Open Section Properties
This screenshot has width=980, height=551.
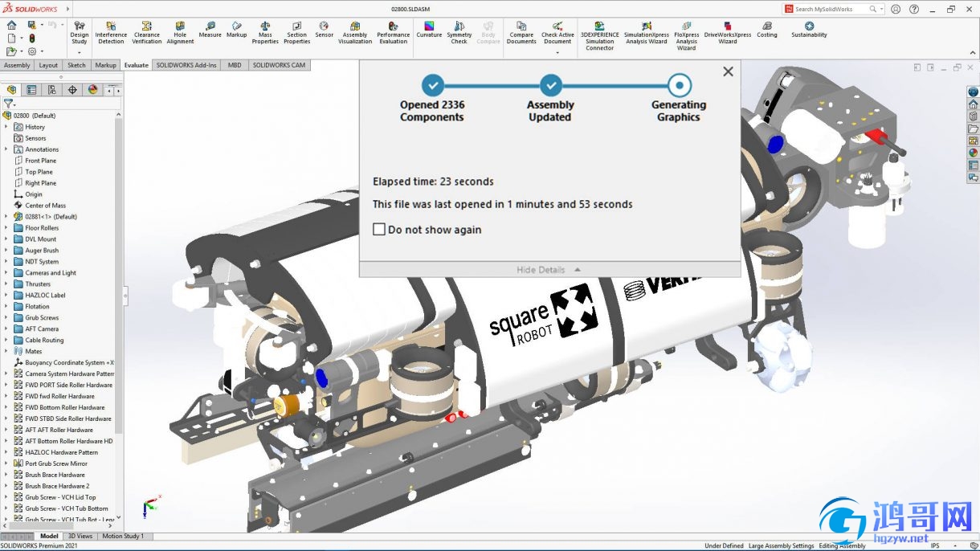(x=296, y=33)
